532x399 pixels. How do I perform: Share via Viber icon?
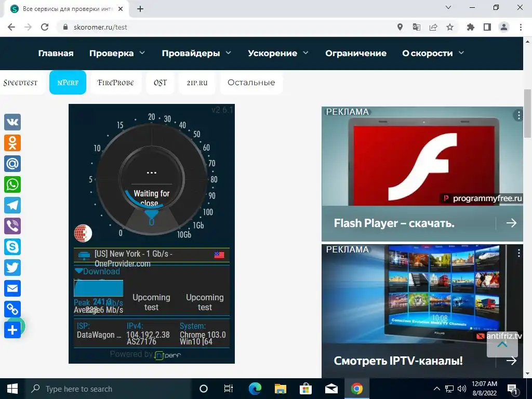click(x=12, y=226)
